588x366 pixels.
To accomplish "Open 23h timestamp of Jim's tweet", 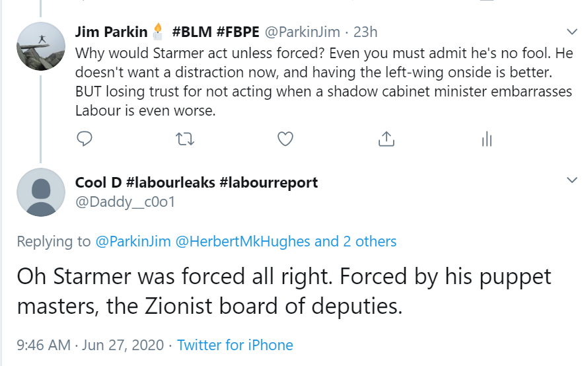I will (x=367, y=31).
